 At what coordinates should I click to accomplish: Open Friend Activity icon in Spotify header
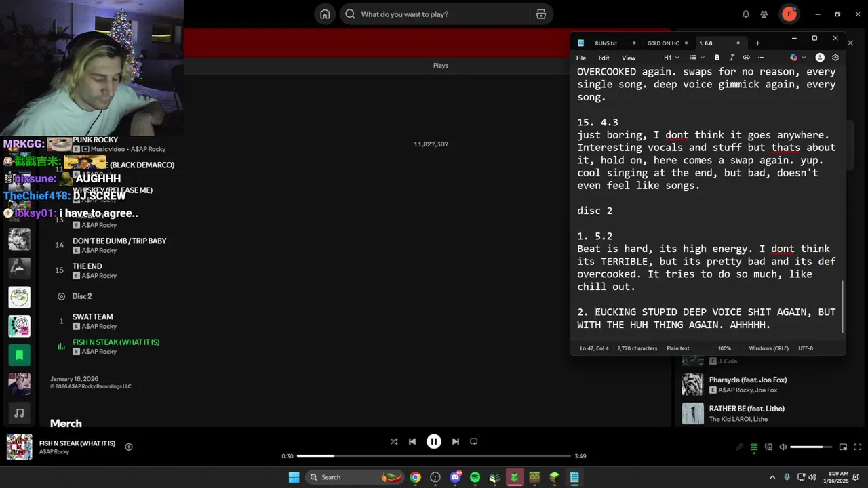pyautogui.click(x=764, y=14)
